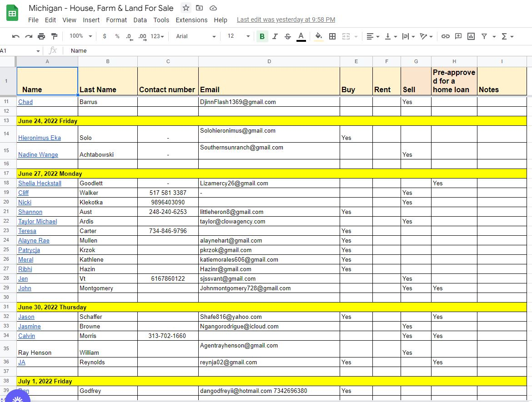Open horizontal align dropdown
532x402 pixels.
[373, 36]
